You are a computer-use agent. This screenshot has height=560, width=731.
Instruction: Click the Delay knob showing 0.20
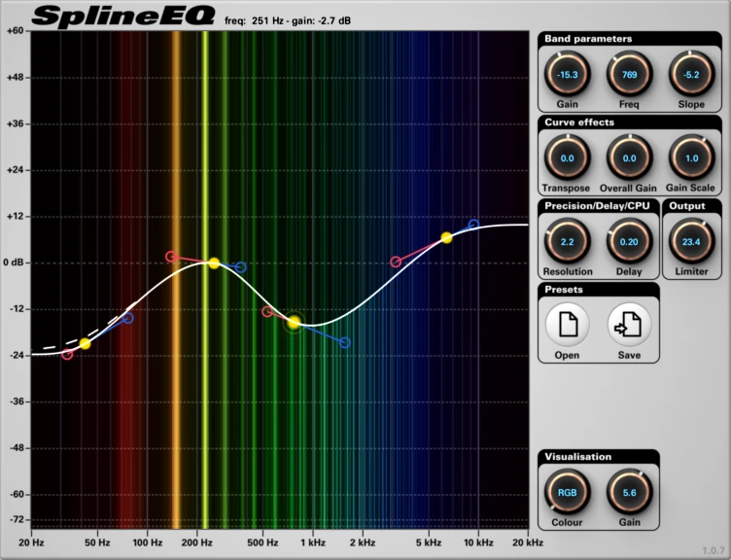click(x=629, y=241)
